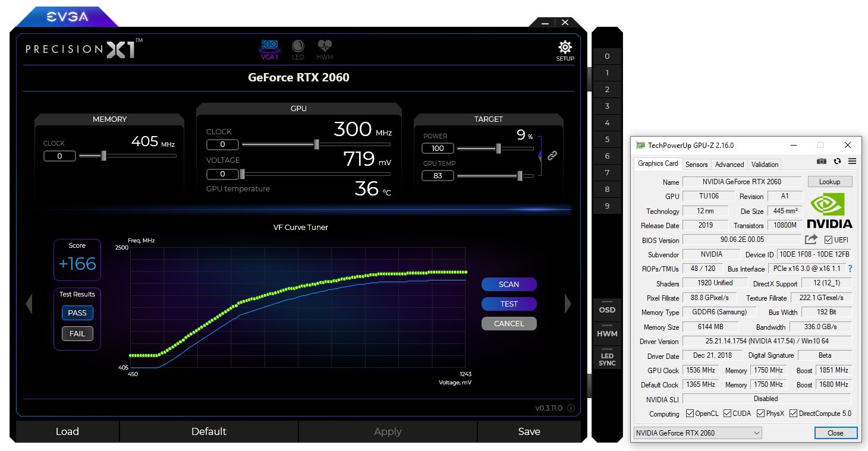Go to next panel with right arrow
Viewport: 868px width, 451px height.
(568, 304)
